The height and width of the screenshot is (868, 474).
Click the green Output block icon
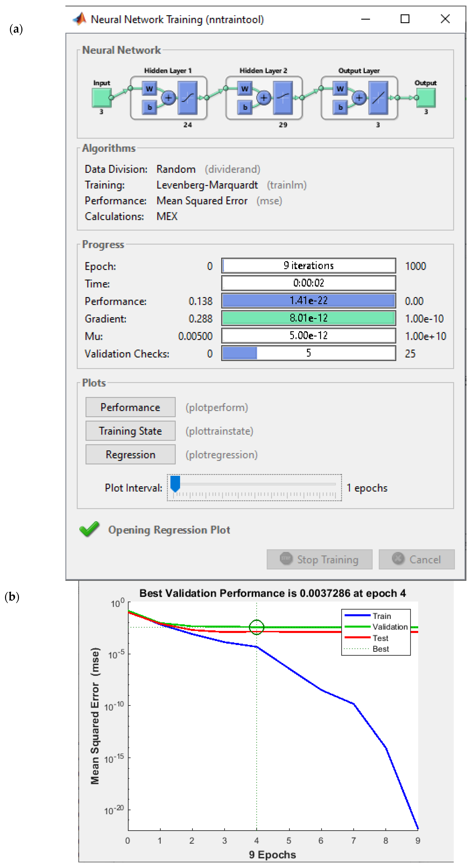(x=426, y=98)
